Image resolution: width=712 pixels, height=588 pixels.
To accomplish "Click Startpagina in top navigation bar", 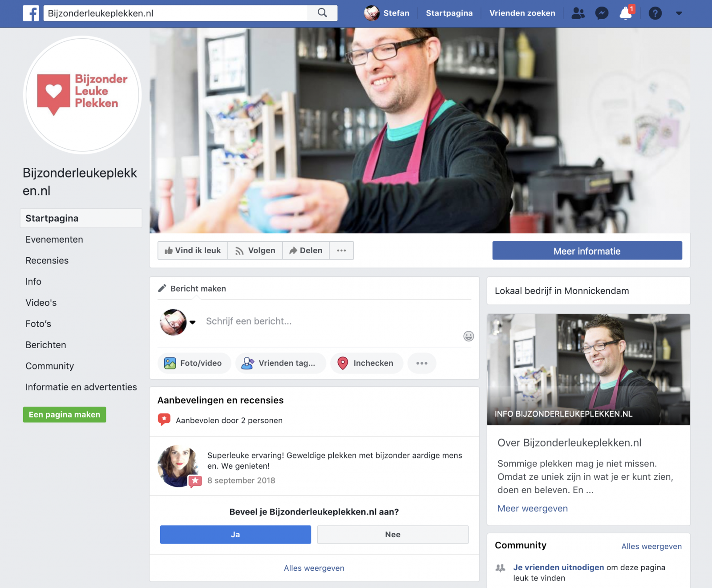I will coord(449,13).
